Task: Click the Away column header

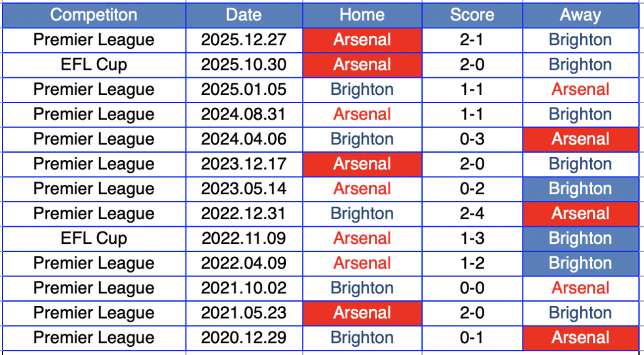Action: (x=580, y=15)
